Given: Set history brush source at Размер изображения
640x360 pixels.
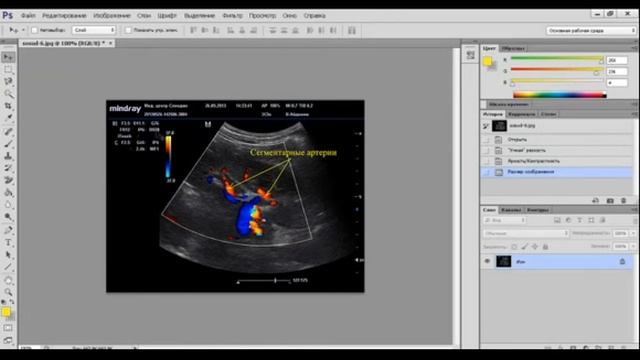Looking at the screenshot, I should tap(486, 172).
